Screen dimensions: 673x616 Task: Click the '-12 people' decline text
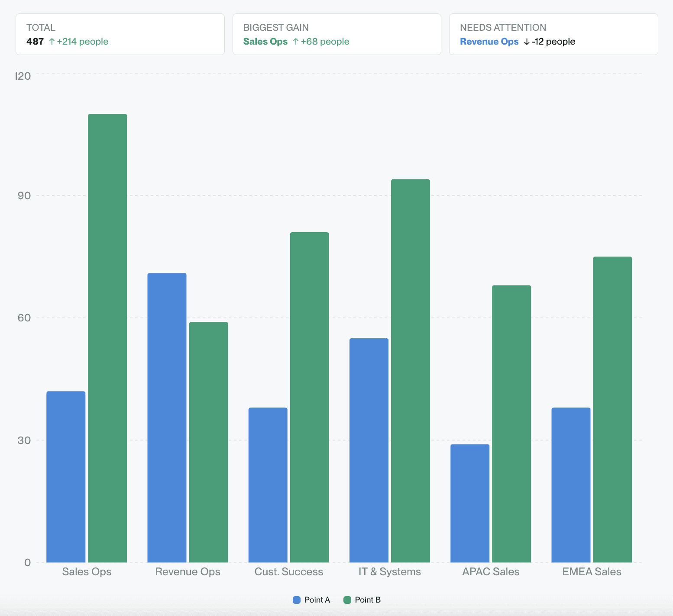(x=553, y=42)
